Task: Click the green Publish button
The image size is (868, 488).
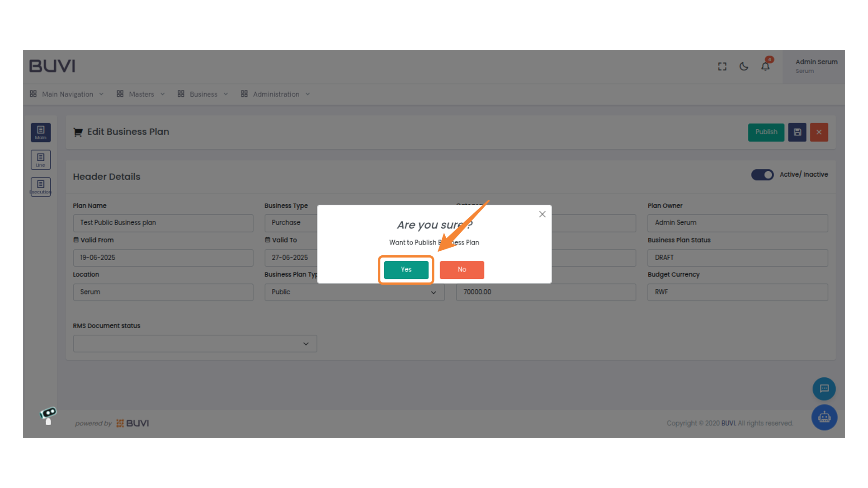Action: coord(766,132)
